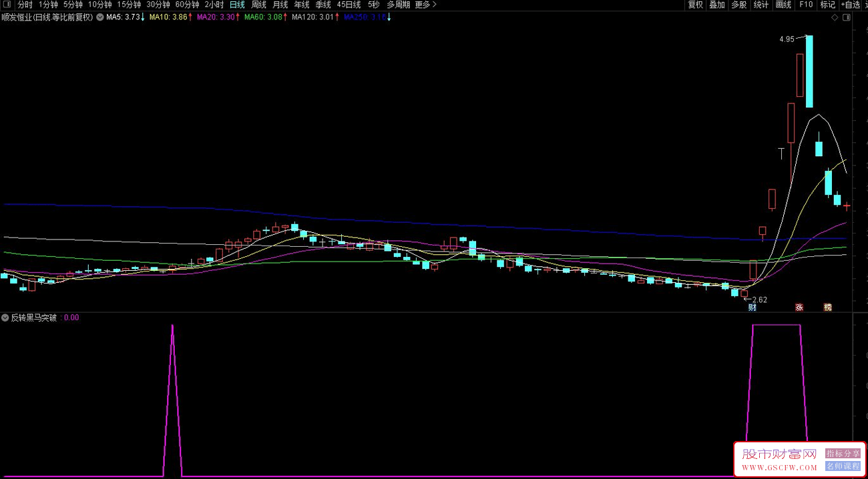Image resolution: width=868 pixels, height=479 pixels.
Task: Add stock via +自选 button
Action: click(851, 5)
